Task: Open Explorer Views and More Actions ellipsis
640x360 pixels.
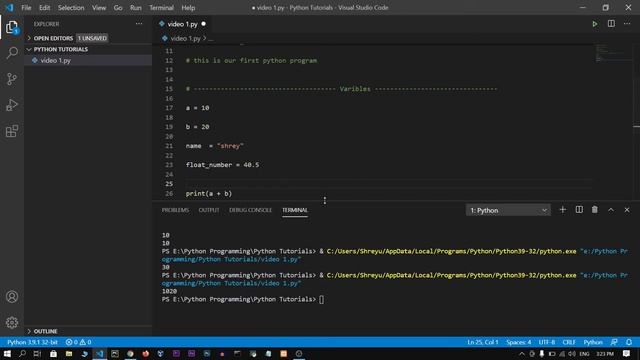Action: tap(139, 24)
